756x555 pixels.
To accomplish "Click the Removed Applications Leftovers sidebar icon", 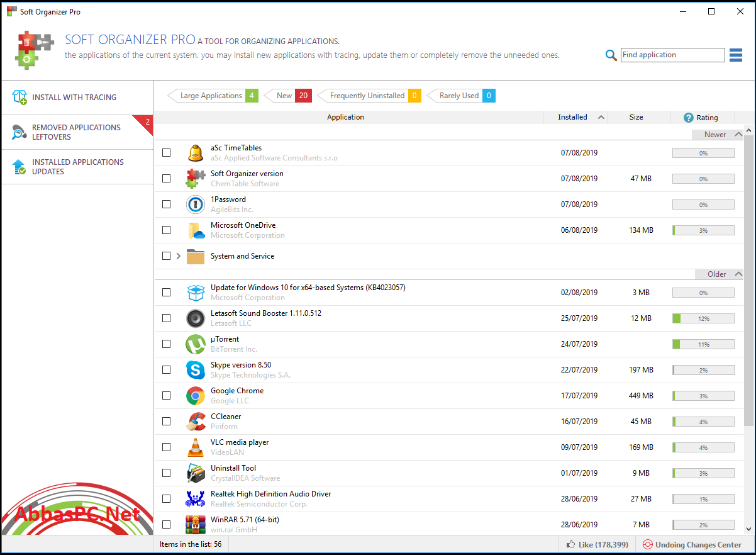I will (19, 132).
